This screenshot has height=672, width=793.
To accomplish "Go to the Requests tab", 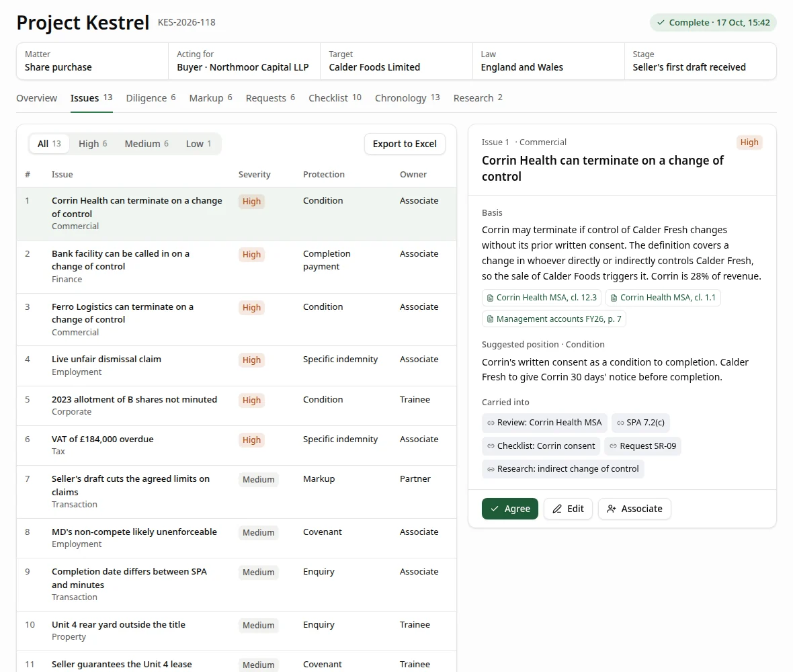I will click(271, 98).
